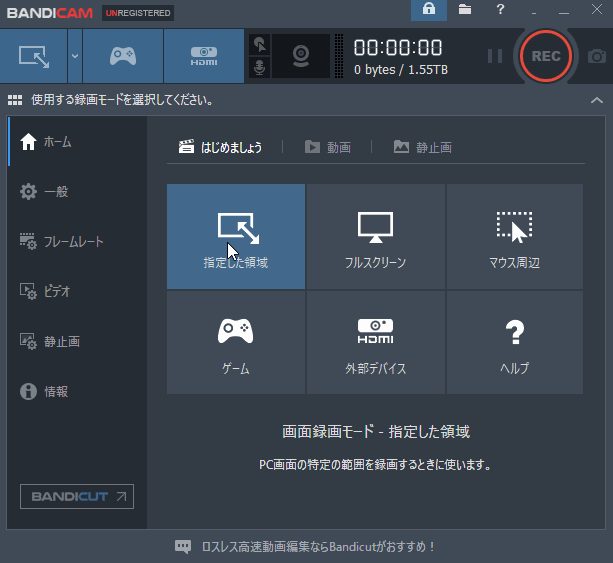Open the フレームレート settings section

coord(77,242)
